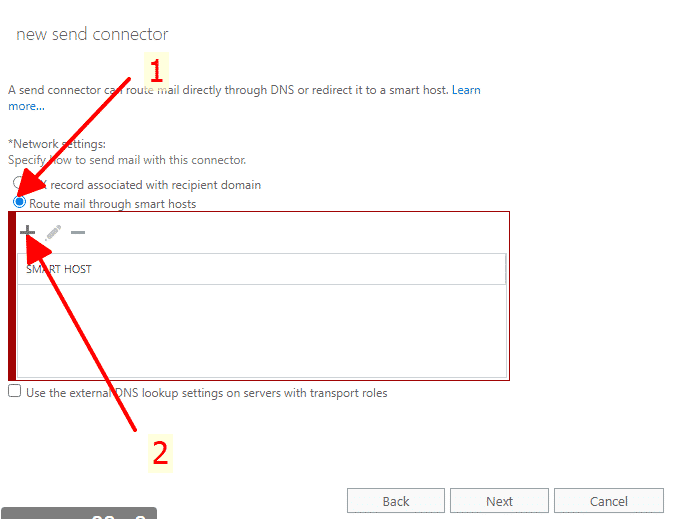Proceed with the Next button
Image resolution: width=682 pixels, height=519 pixels.
coord(499,501)
